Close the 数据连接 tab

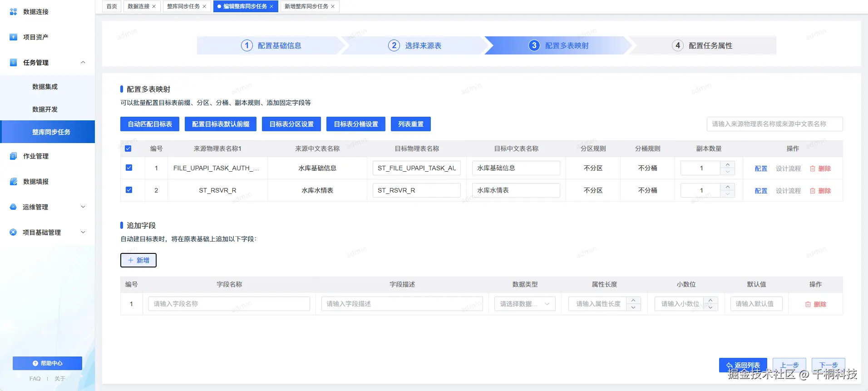154,6
